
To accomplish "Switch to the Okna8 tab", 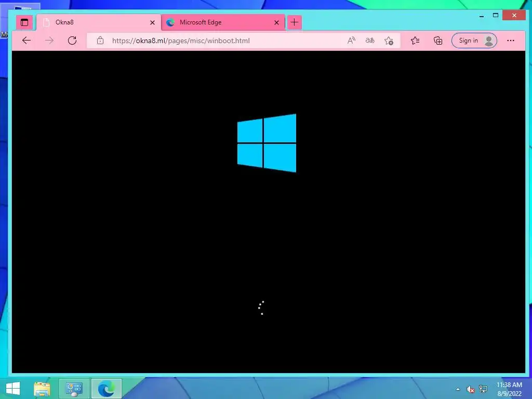I will pyautogui.click(x=98, y=22).
